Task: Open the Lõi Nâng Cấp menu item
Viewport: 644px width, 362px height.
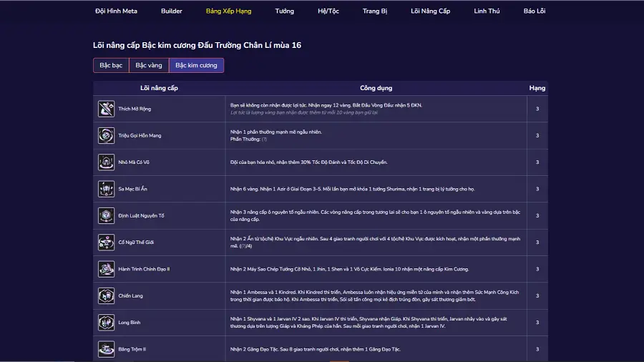Action: point(430,11)
